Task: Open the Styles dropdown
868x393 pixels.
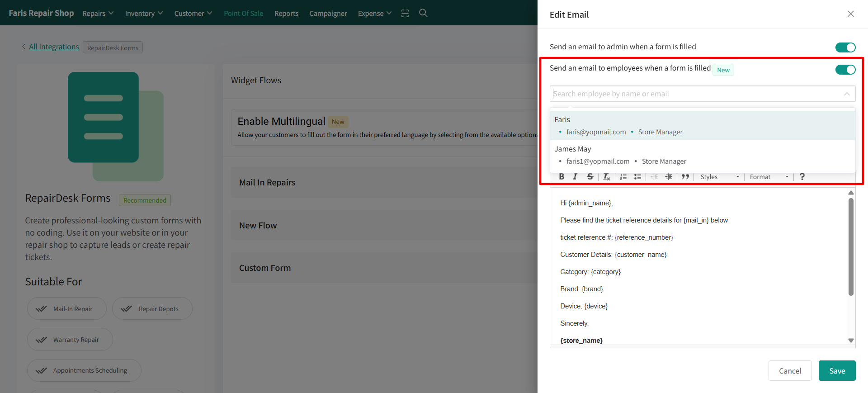Action: tap(720, 177)
